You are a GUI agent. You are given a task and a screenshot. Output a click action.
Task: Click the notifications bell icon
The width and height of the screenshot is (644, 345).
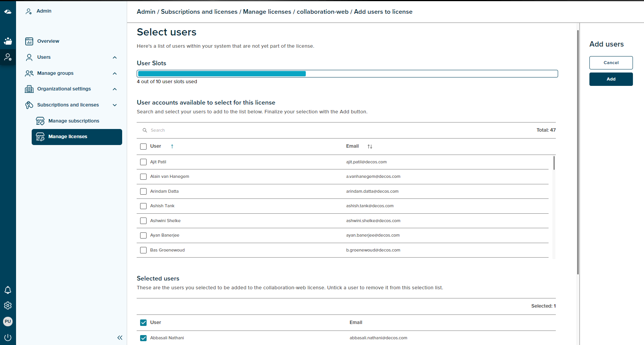click(8, 290)
